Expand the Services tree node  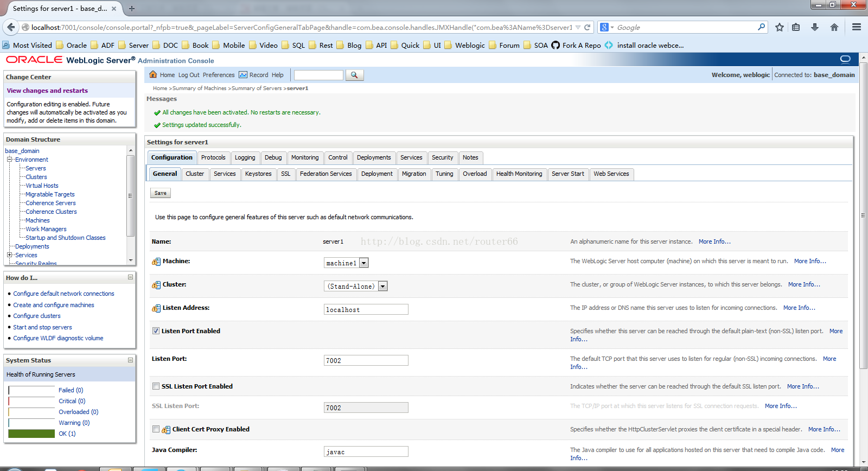9,255
